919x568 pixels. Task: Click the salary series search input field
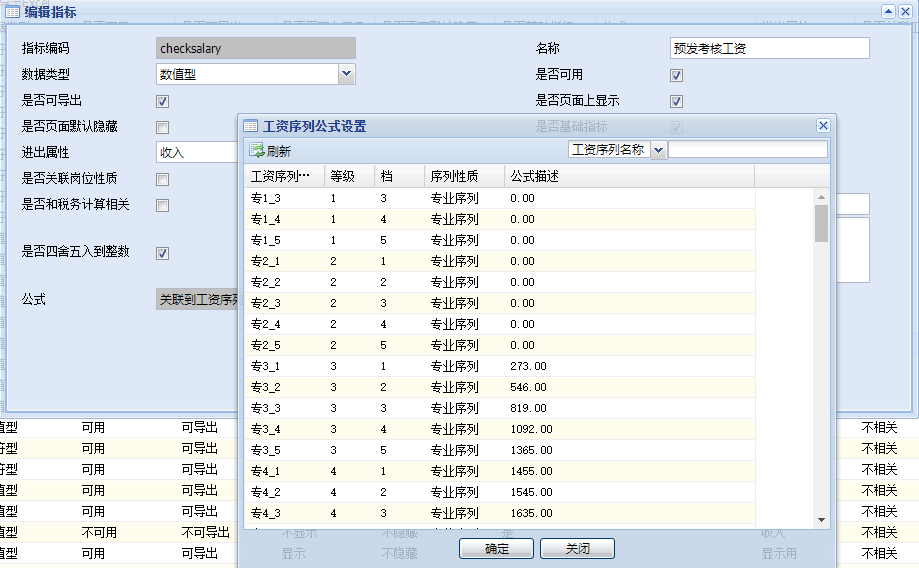pos(747,150)
